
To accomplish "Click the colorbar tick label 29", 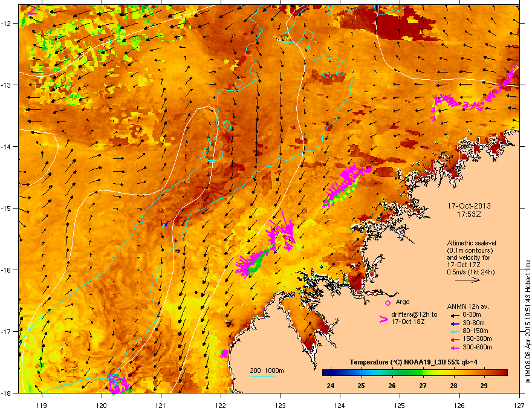I will [484, 386].
